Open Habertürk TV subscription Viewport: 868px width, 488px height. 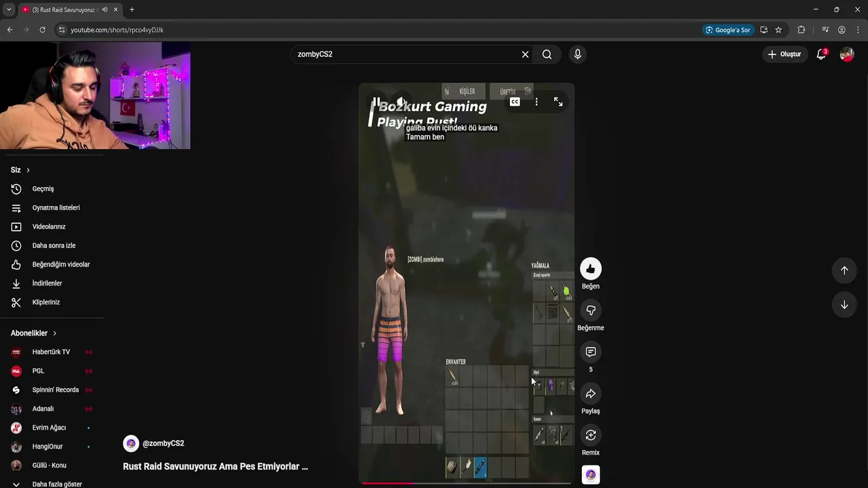pyautogui.click(x=52, y=352)
